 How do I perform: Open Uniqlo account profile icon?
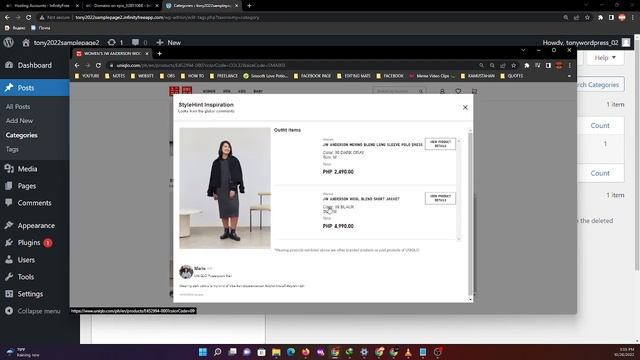pyautogui.click(x=442, y=91)
